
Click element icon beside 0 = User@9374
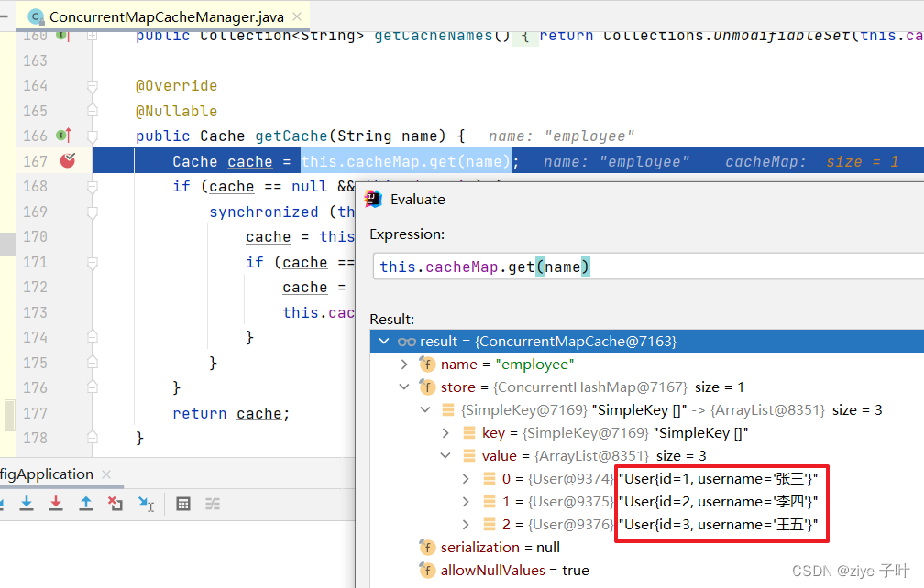point(489,478)
